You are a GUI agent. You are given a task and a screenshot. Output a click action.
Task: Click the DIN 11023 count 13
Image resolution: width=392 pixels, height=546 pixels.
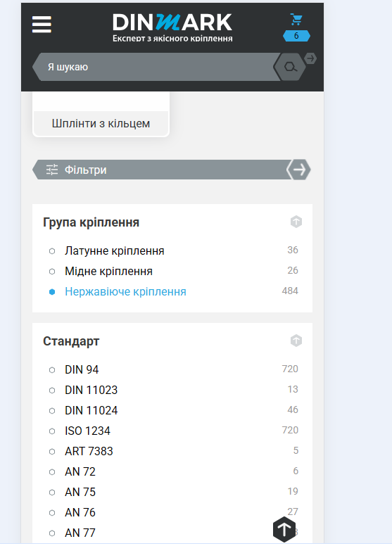pos(293,389)
